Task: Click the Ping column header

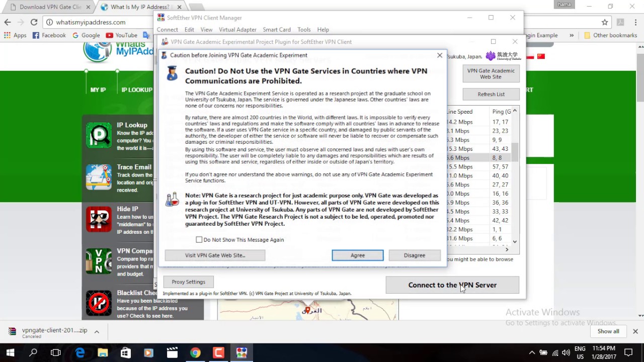Action: click(501, 112)
